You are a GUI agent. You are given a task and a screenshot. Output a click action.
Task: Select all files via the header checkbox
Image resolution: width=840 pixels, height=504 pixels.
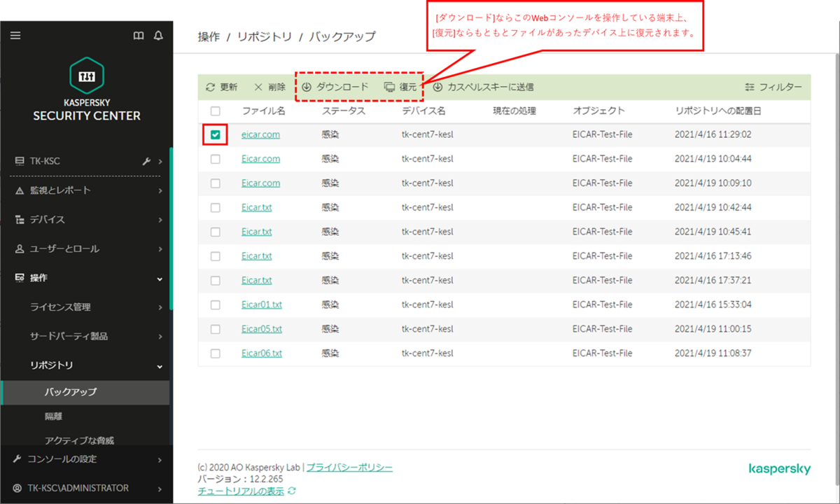[x=215, y=111]
